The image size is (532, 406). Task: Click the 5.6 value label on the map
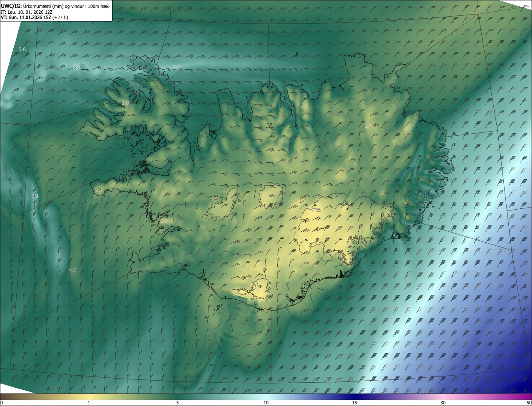pyautogui.click(x=22, y=49)
